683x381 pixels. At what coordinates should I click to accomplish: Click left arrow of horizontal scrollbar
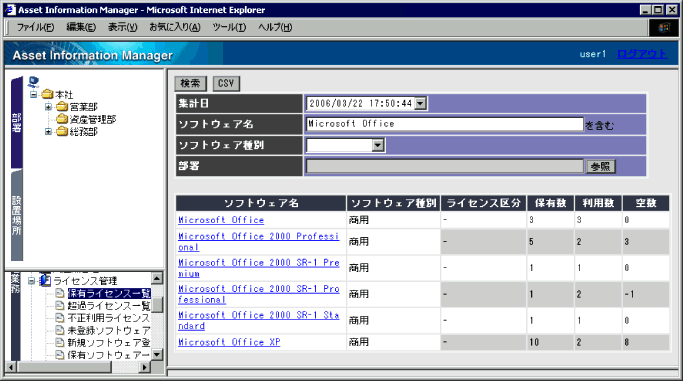coord(11,367)
